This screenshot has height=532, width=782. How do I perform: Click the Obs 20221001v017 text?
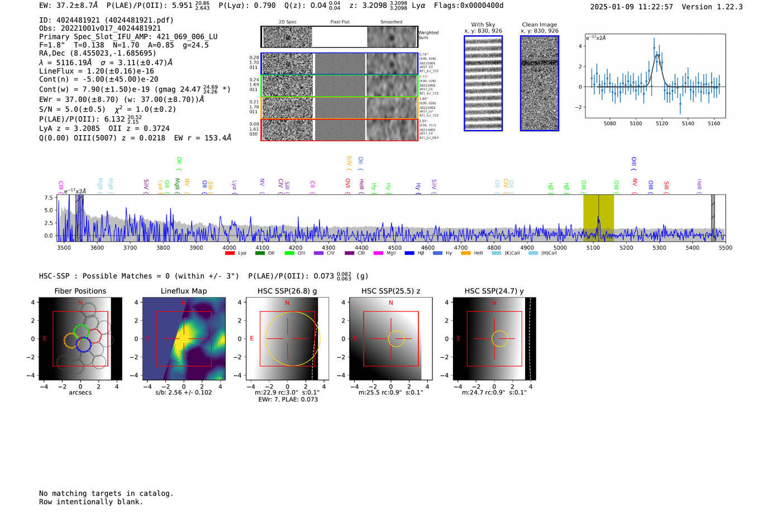tap(100, 28)
